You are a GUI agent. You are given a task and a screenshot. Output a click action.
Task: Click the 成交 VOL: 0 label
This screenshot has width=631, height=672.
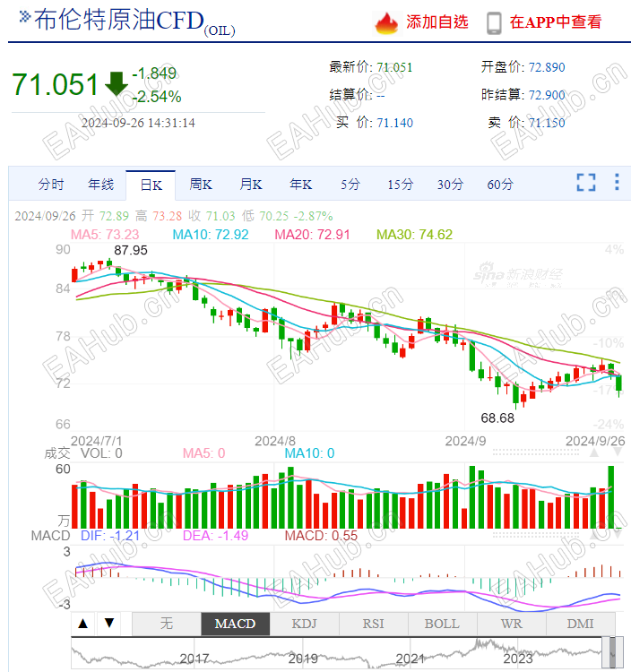coord(83,453)
